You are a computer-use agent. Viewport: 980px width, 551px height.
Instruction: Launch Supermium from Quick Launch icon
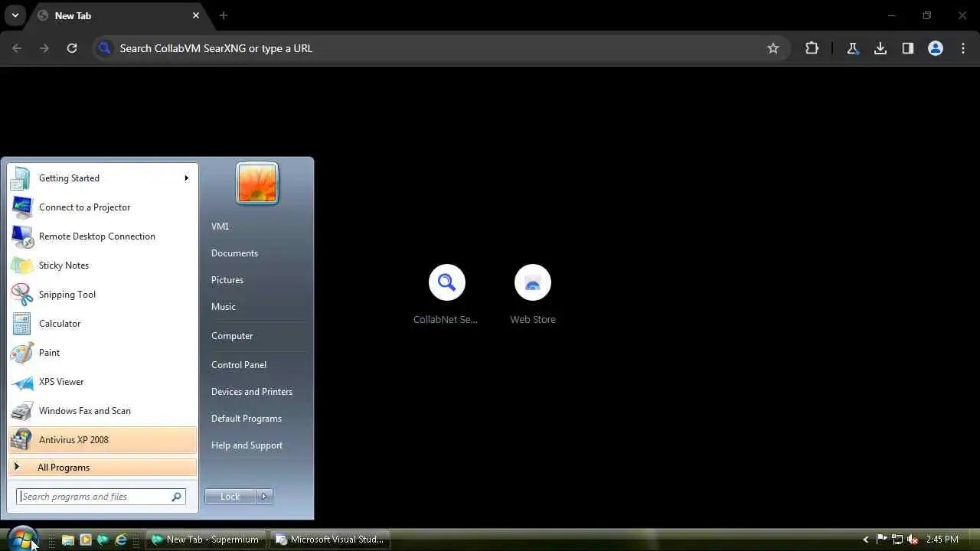(103, 540)
